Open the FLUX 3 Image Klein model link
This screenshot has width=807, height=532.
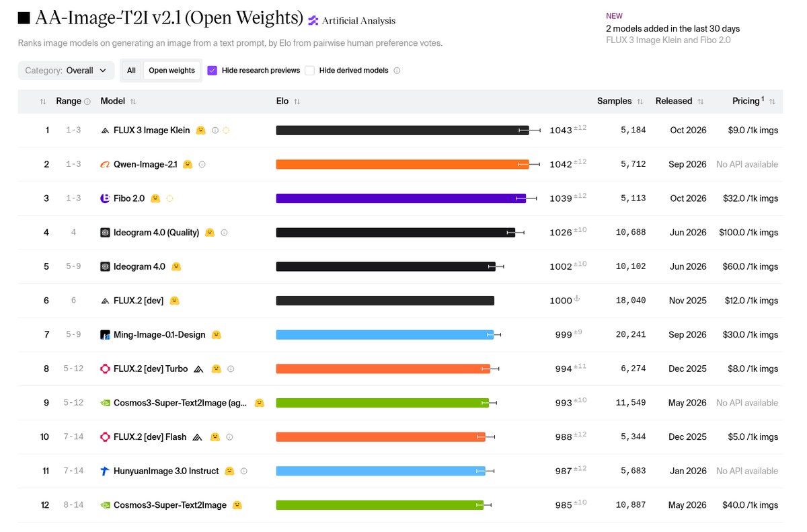point(152,130)
